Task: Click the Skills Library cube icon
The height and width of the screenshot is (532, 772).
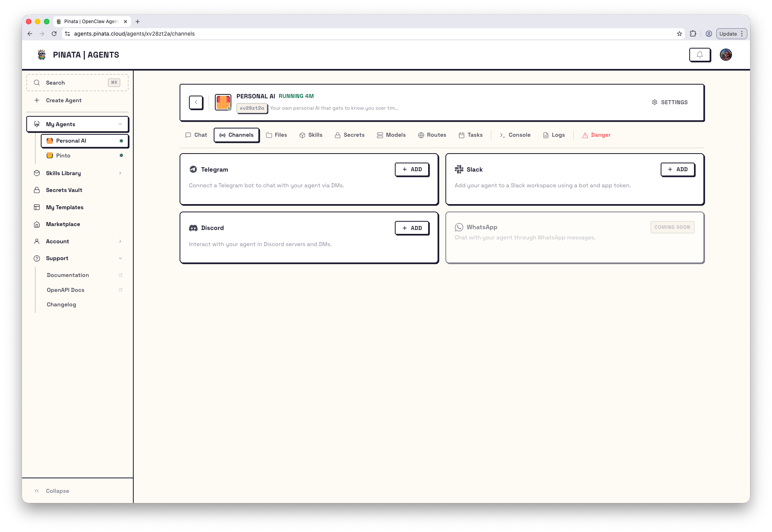Action: [37, 173]
